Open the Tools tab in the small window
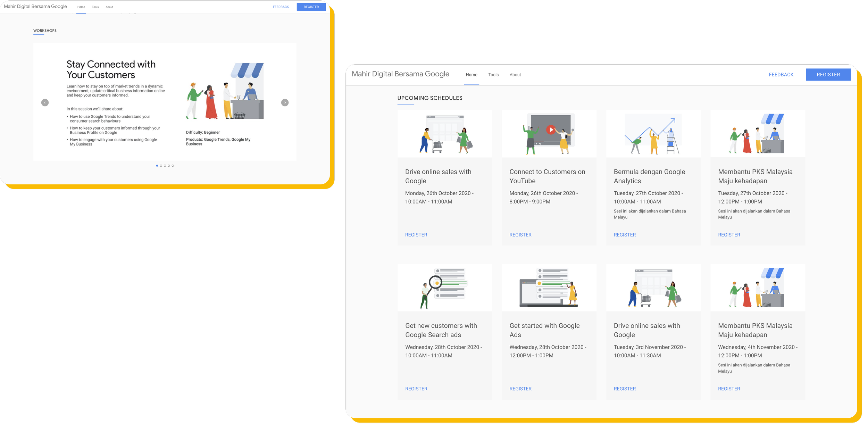This screenshot has height=433, width=868. pos(95,7)
